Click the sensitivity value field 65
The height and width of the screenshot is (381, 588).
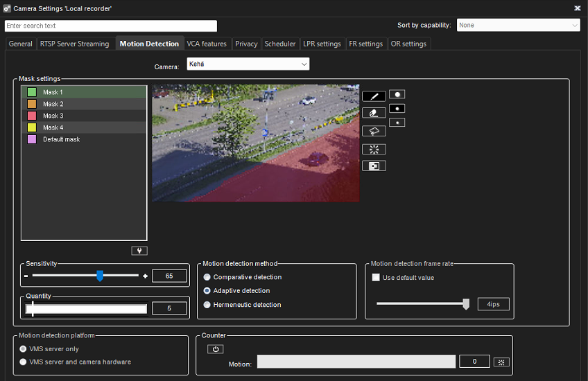click(x=169, y=276)
